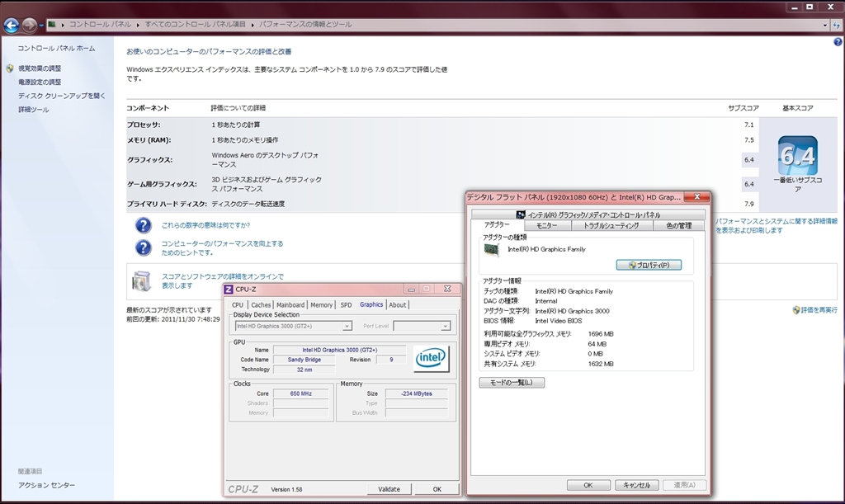This screenshot has height=504, width=845.
Task: Switch to CPU tab in CPU-Z
Action: click(x=238, y=304)
